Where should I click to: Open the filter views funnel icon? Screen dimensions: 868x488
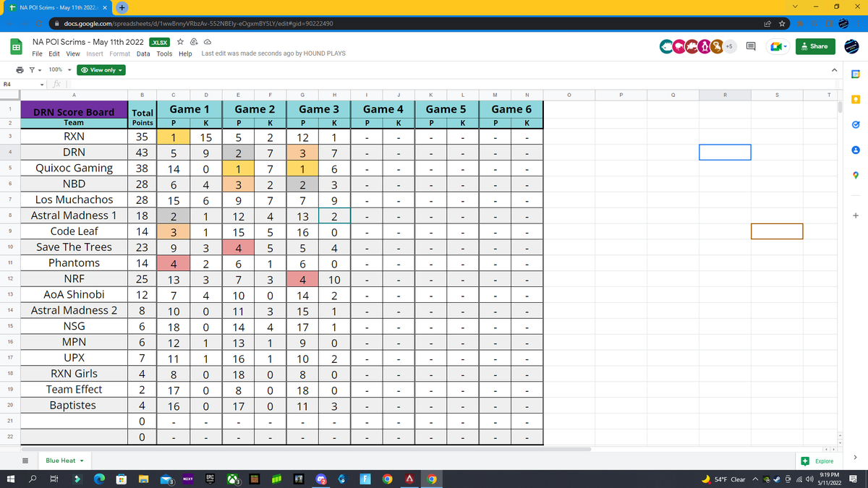pyautogui.click(x=32, y=70)
